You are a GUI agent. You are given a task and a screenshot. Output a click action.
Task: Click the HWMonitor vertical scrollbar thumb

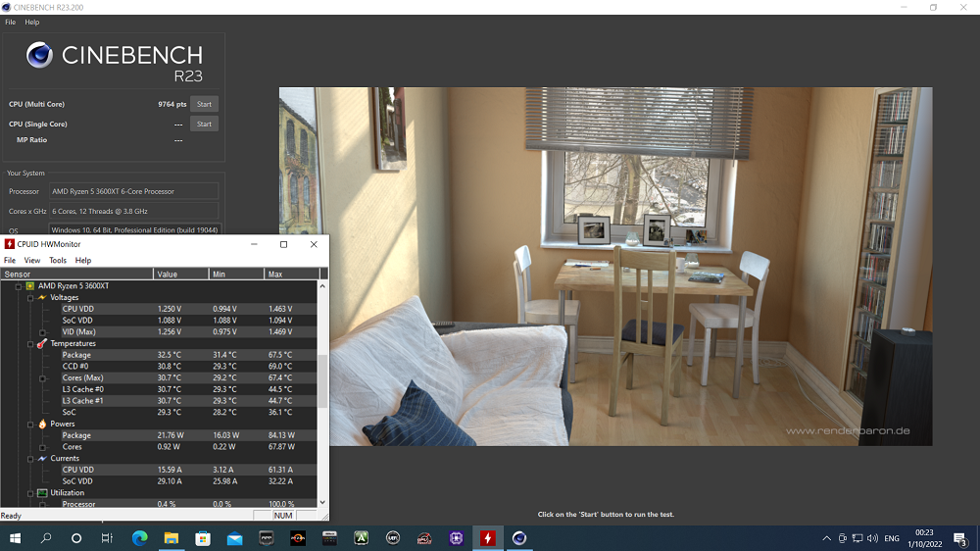point(322,381)
